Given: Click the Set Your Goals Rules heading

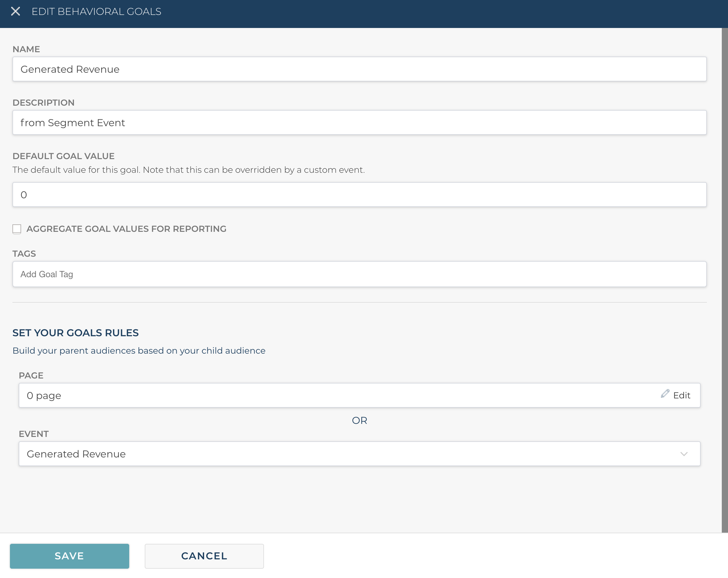Looking at the screenshot, I should 76,333.
